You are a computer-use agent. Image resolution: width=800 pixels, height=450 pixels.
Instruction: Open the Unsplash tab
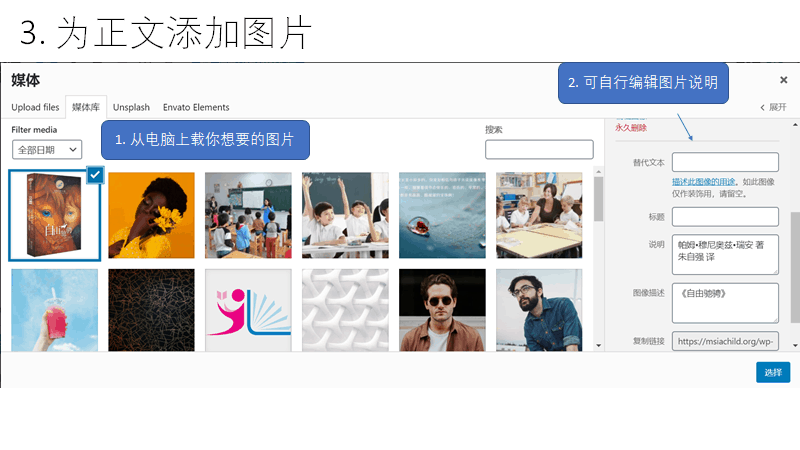pyautogui.click(x=131, y=107)
